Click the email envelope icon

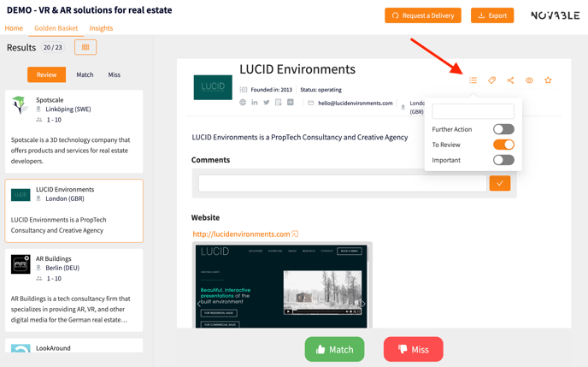311,103
